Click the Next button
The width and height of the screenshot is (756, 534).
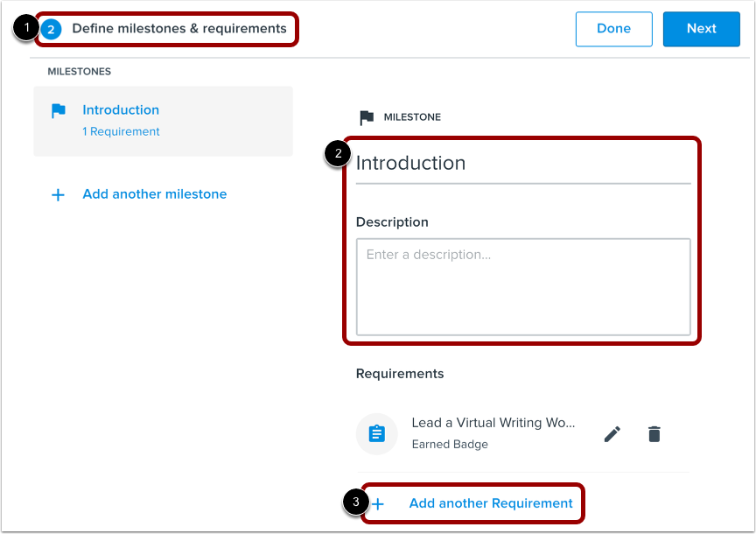point(701,28)
